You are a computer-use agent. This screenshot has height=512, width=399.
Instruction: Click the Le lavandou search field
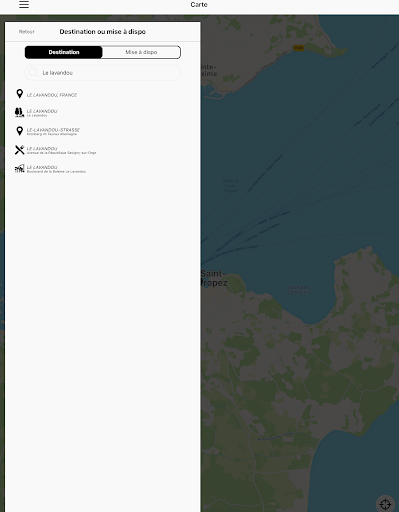[x=103, y=72]
